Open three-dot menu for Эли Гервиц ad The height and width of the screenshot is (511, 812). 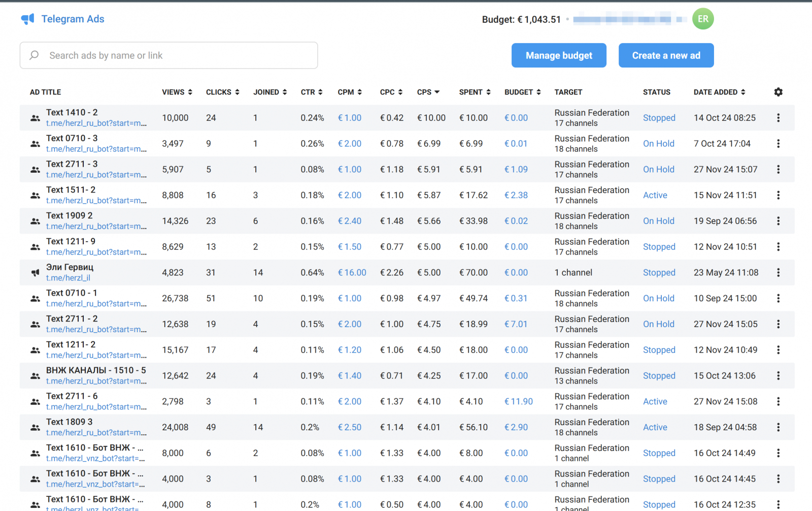(x=778, y=273)
